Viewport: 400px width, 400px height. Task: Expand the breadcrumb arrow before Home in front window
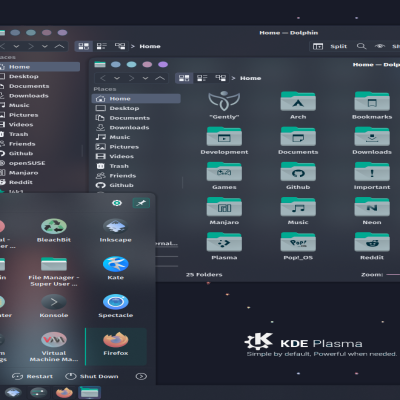pyautogui.click(x=233, y=78)
